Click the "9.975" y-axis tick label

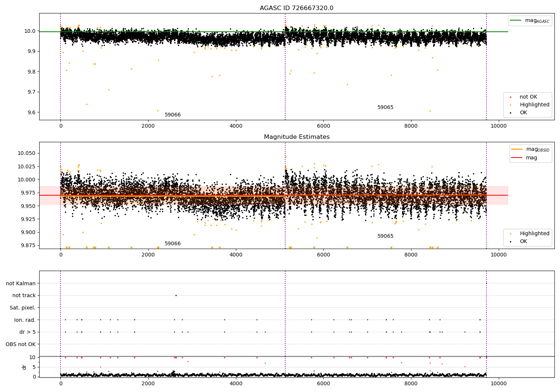coord(28,193)
